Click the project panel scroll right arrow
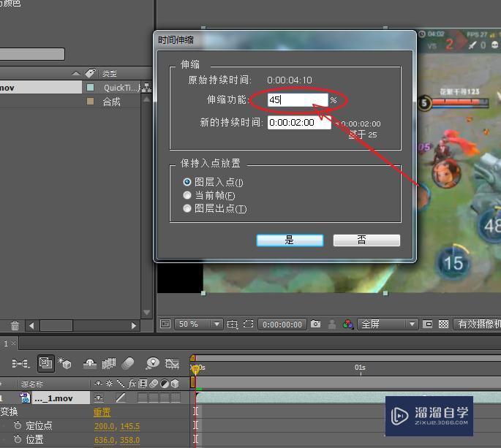 (134, 326)
